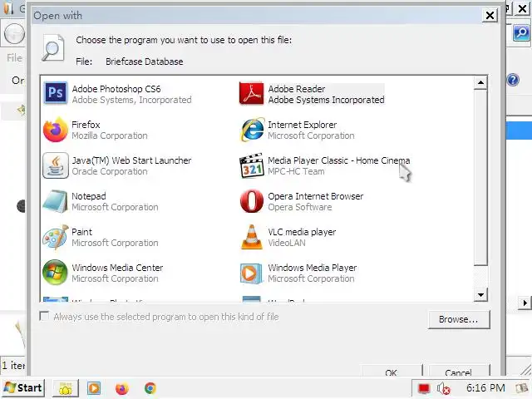The height and width of the screenshot is (399, 532).
Task: Click the Browse... button
Action: pyautogui.click(x=459, y=319)
